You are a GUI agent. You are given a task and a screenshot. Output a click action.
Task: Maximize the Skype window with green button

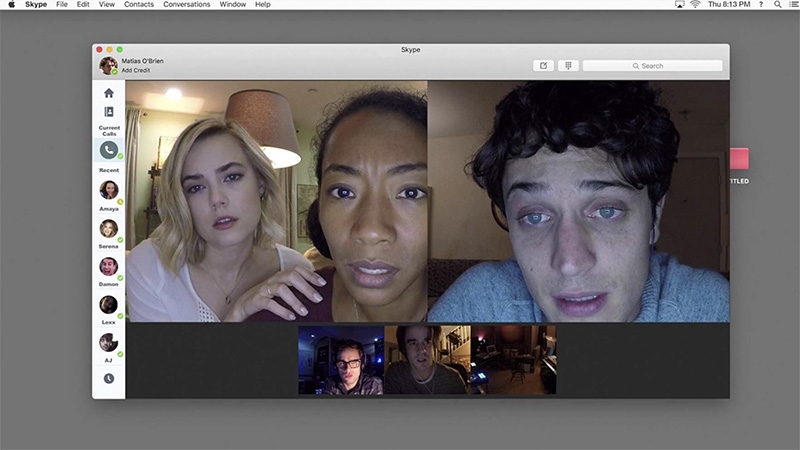pos(119,49)
